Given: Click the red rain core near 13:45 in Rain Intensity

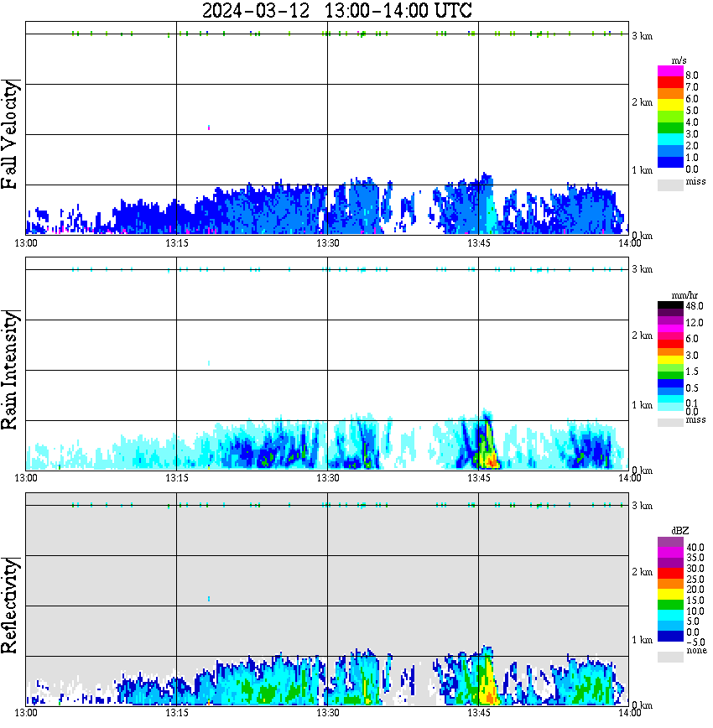Looking at the screenshot, I should click(493, 462).
